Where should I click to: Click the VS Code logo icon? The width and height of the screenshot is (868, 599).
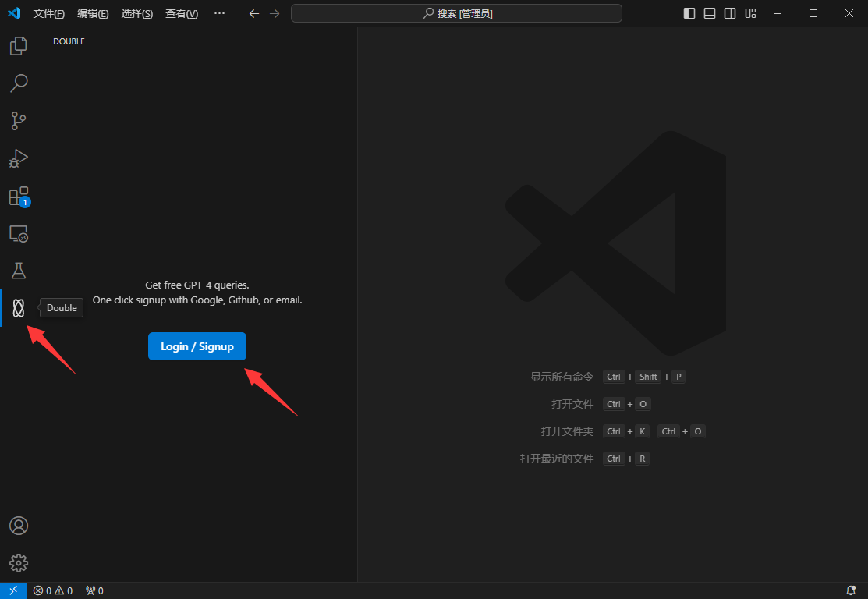click(14, 13)
